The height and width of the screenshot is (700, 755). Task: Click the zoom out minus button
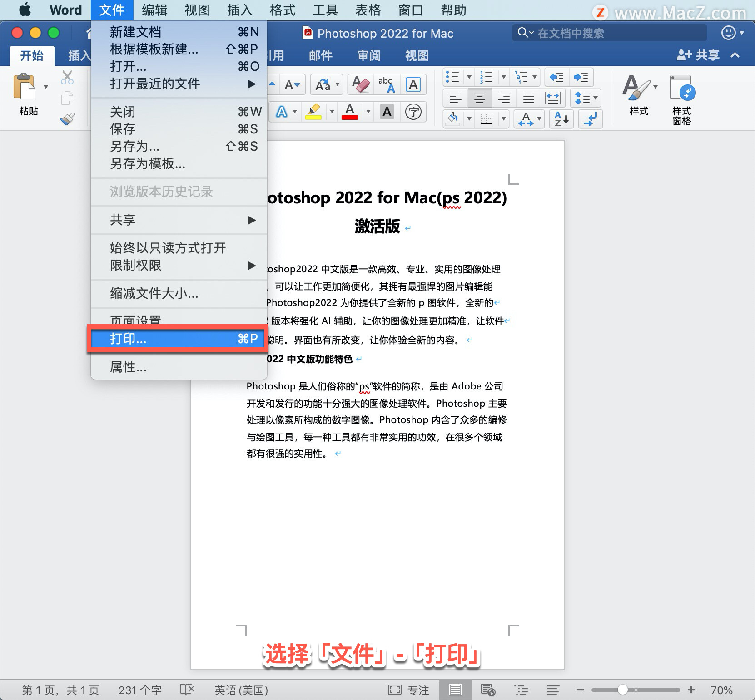point(580,690)
